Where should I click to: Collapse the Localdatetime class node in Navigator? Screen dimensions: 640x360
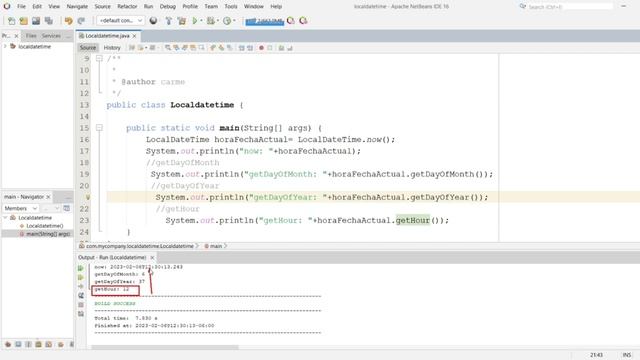pyautogui.click(x=5, y=218)
